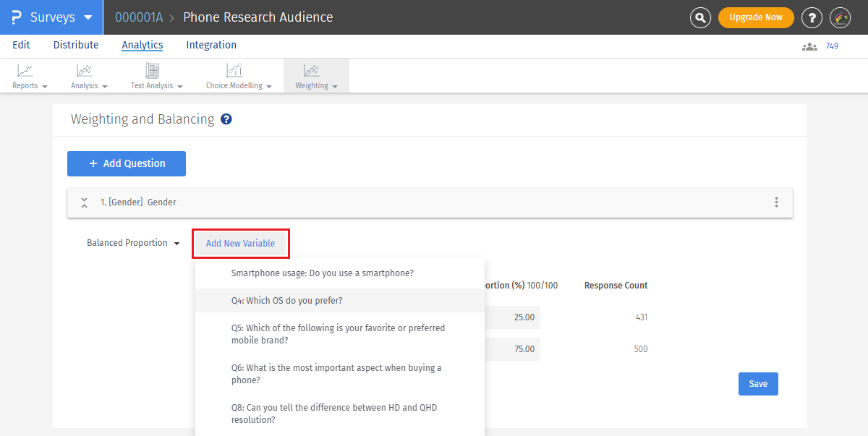Click the respondents count people icon
Image resolution: width=868 pixels, height=436 pixels.
[x=809, y=46]
